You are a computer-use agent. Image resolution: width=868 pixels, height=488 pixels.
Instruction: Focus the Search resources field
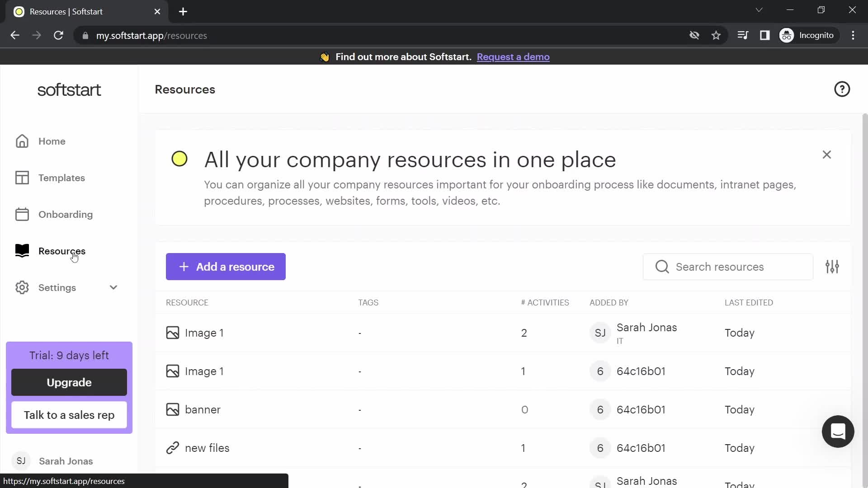pos(728,267)
